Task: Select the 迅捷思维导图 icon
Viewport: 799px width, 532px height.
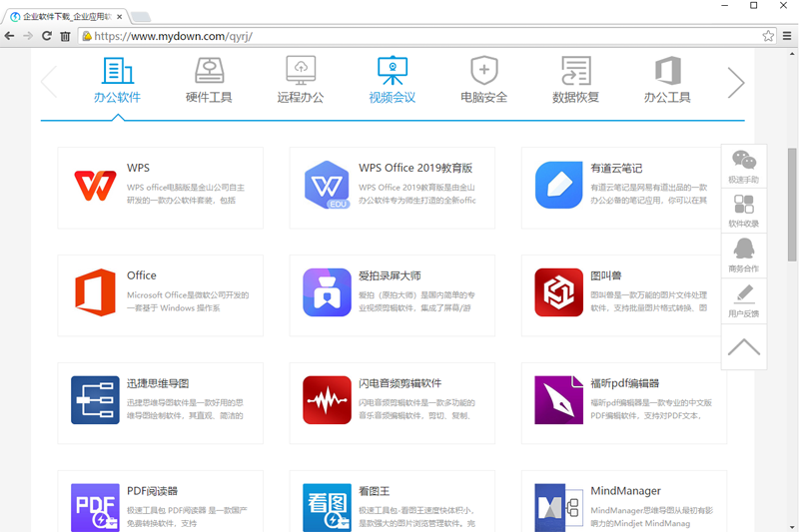Action: click(x=95, y=400)
